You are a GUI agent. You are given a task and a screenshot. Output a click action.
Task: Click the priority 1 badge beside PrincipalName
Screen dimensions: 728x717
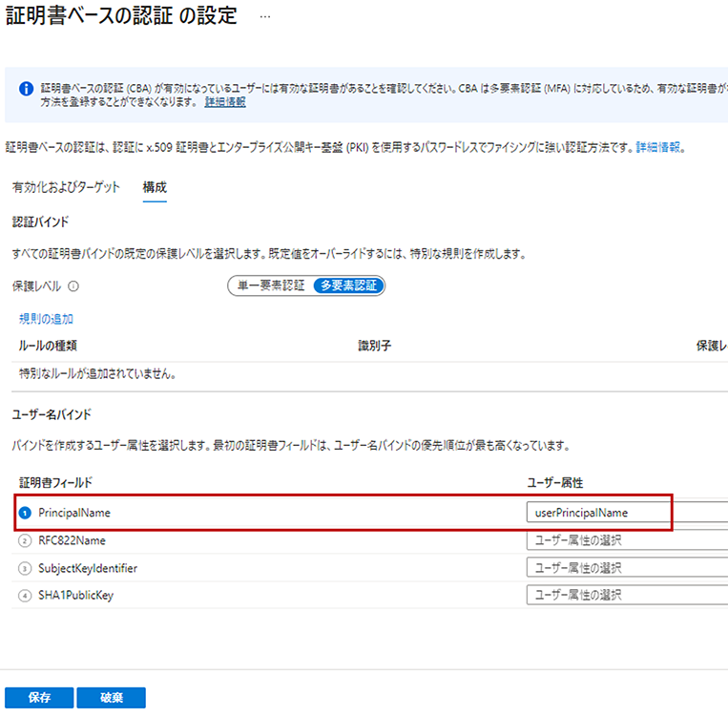[25, 514]
